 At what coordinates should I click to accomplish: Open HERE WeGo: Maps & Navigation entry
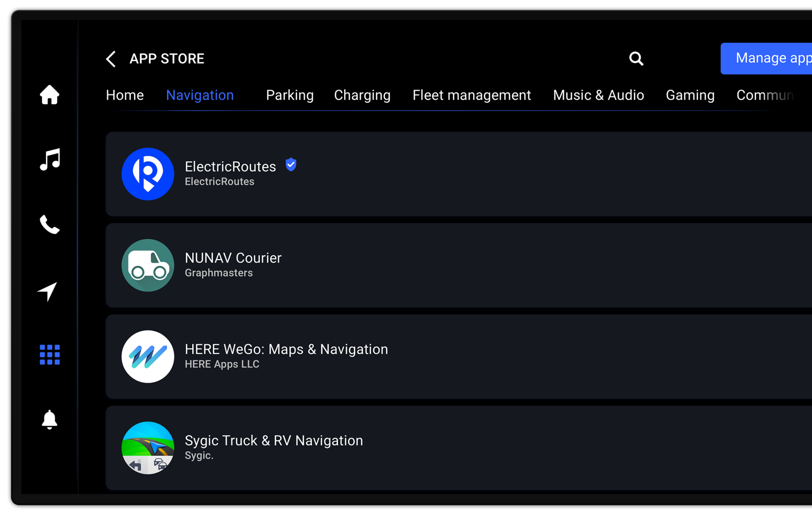459,357
